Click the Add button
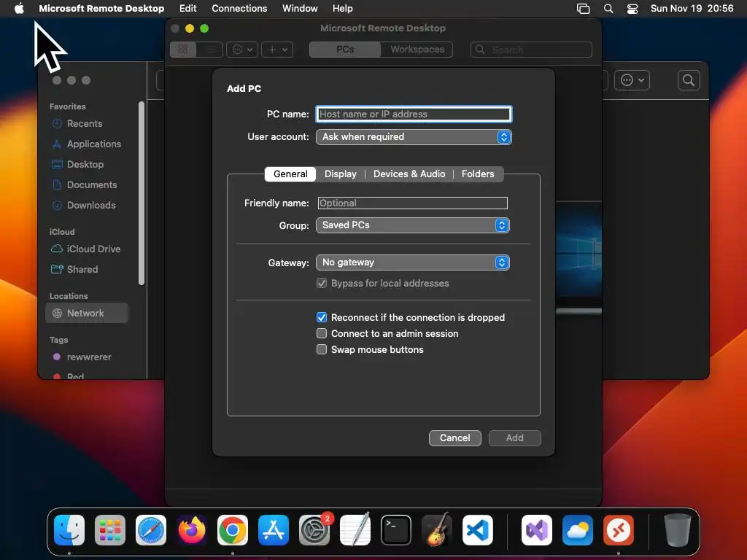The width and height of the screenshot is (747, 560). [x=514, y=438]
